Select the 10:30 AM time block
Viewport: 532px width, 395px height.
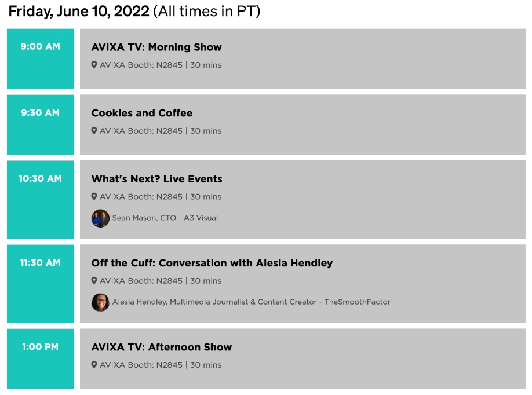point(41,200)
